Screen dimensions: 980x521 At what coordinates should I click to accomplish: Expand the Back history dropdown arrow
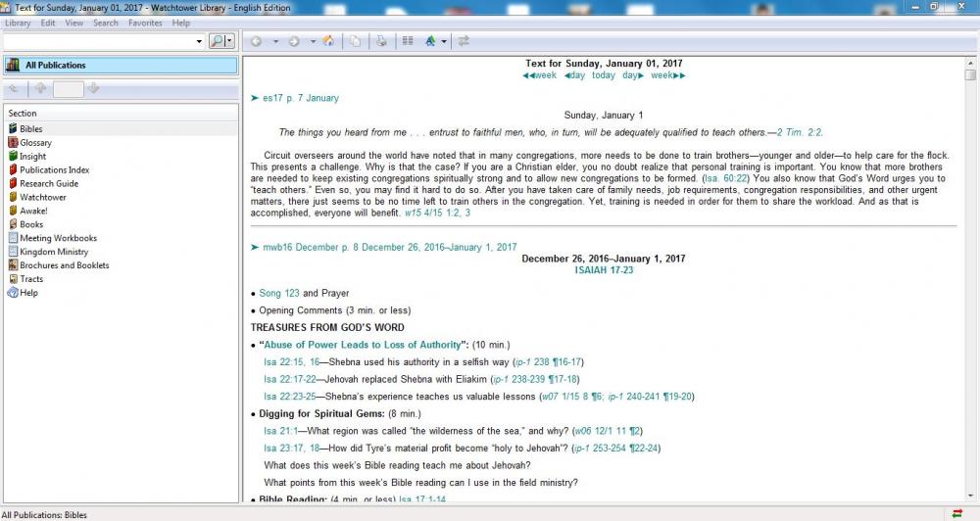[275, 41]
